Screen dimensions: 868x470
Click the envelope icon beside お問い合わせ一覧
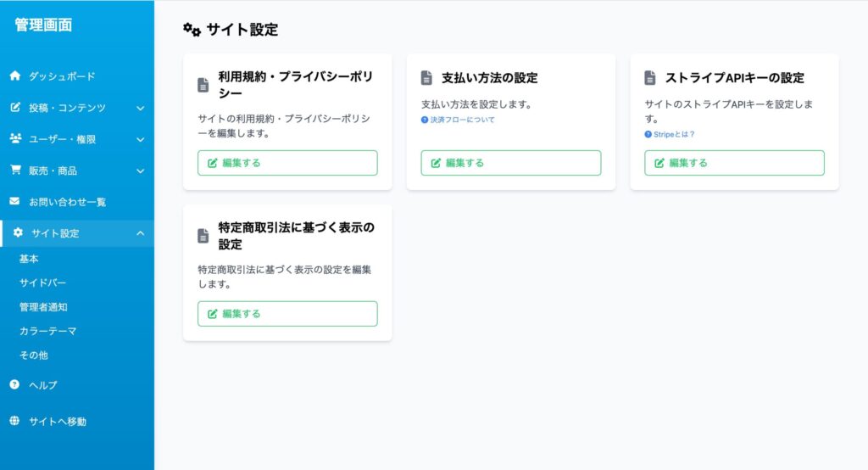click(x=15, y=202)
